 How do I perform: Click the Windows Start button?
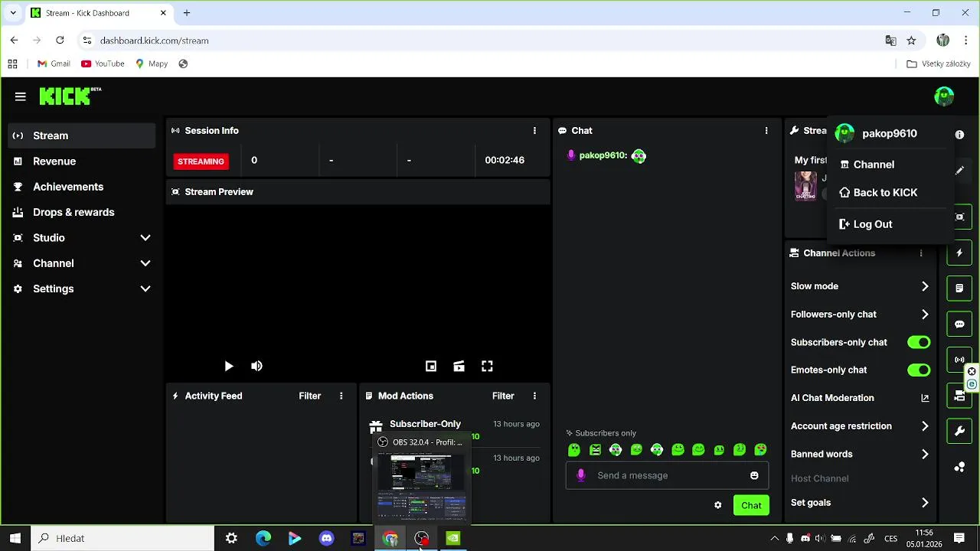(15, 539)
